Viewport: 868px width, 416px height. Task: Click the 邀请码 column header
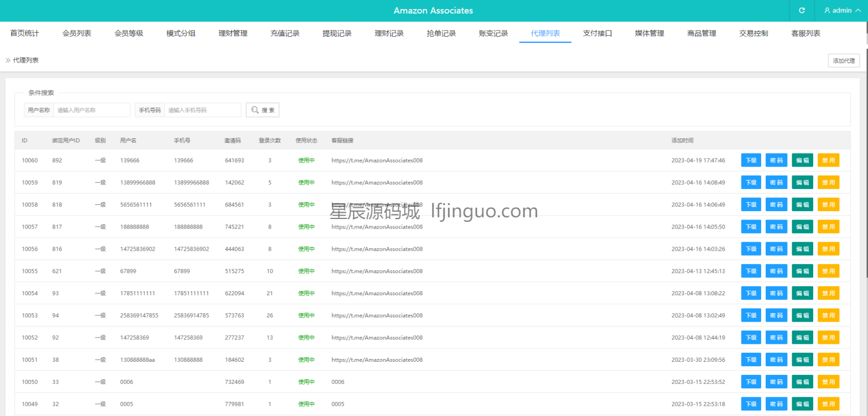point(233,140)
